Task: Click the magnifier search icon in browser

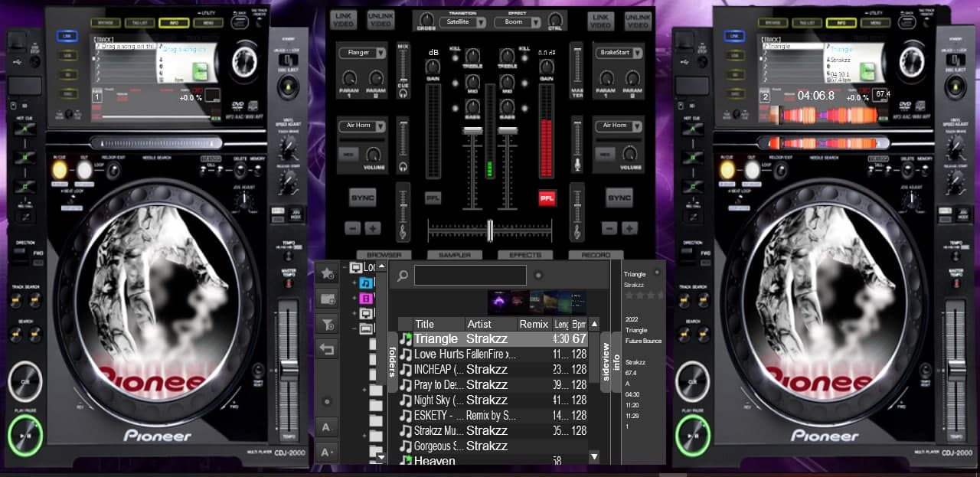Action: pyautogui.click(x=402, y=276)
